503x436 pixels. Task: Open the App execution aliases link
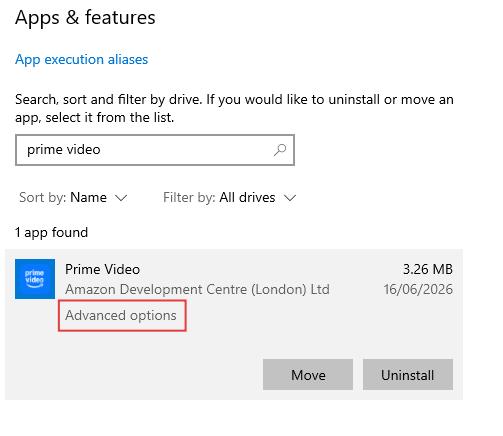[81, 60]
